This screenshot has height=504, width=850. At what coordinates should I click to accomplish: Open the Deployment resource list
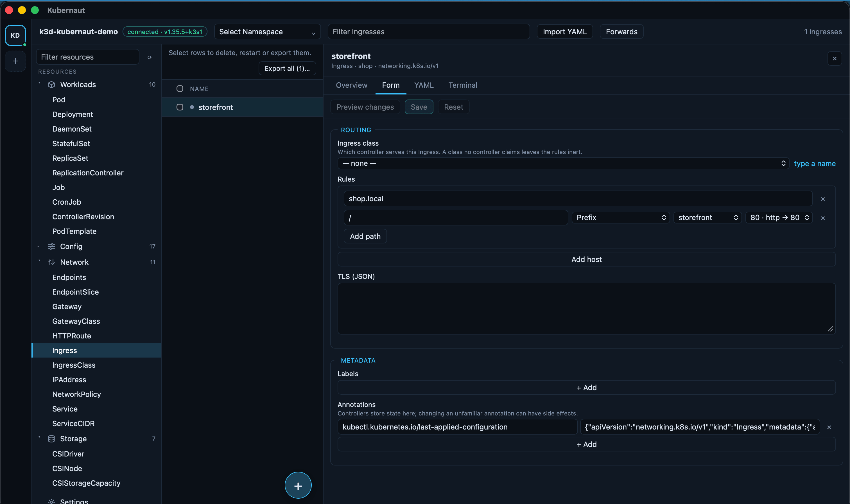point(97,114)
